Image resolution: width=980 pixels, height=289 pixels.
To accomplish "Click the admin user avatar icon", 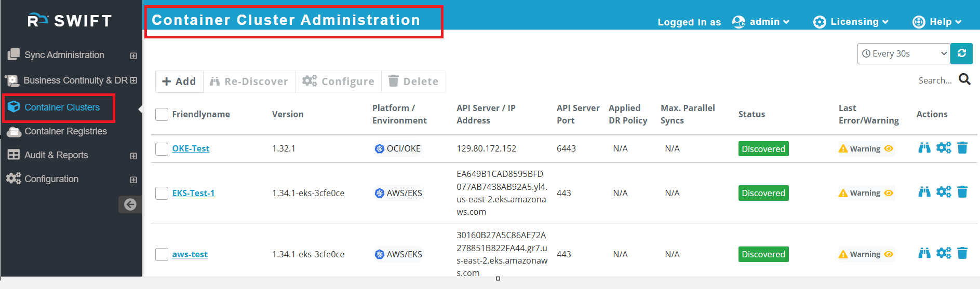I will [739, 22].
